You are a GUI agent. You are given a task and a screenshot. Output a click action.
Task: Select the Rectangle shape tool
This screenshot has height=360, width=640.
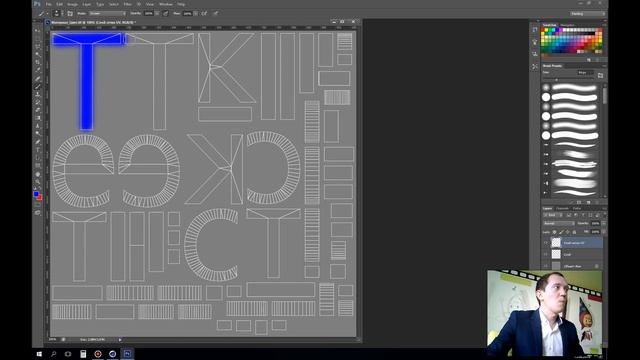(x=38, y=165)
